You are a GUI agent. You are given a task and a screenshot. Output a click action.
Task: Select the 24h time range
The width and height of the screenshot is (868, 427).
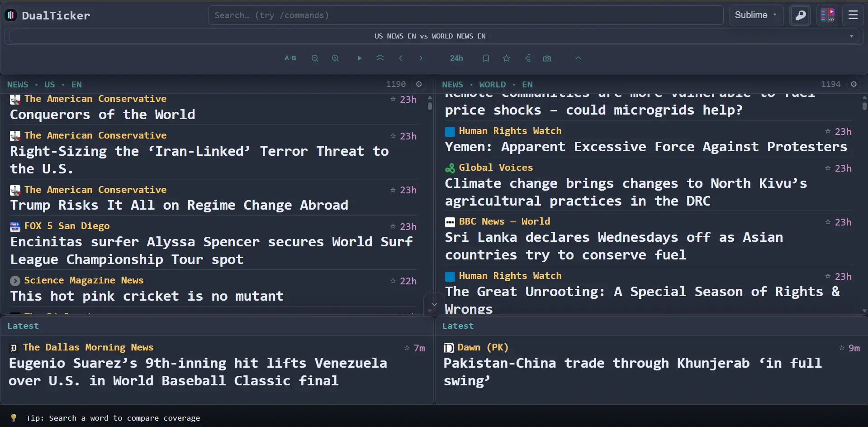tap(456, 58)
